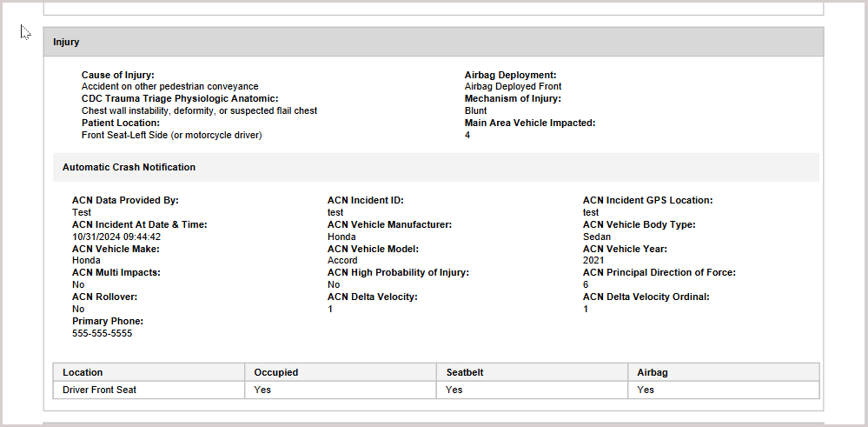
Task: Select the ACN Vehicle Body Type value Sedan
Action: 596,237
